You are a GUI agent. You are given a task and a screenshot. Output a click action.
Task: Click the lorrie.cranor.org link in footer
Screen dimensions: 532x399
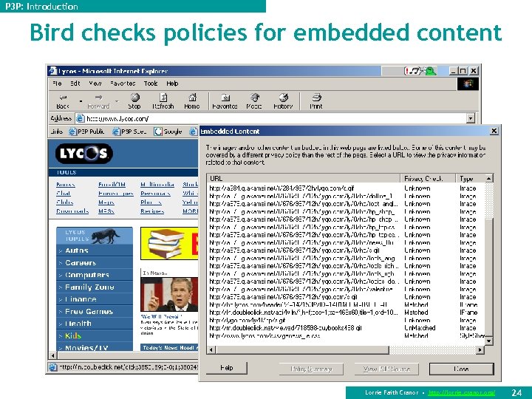click(461, 392)
